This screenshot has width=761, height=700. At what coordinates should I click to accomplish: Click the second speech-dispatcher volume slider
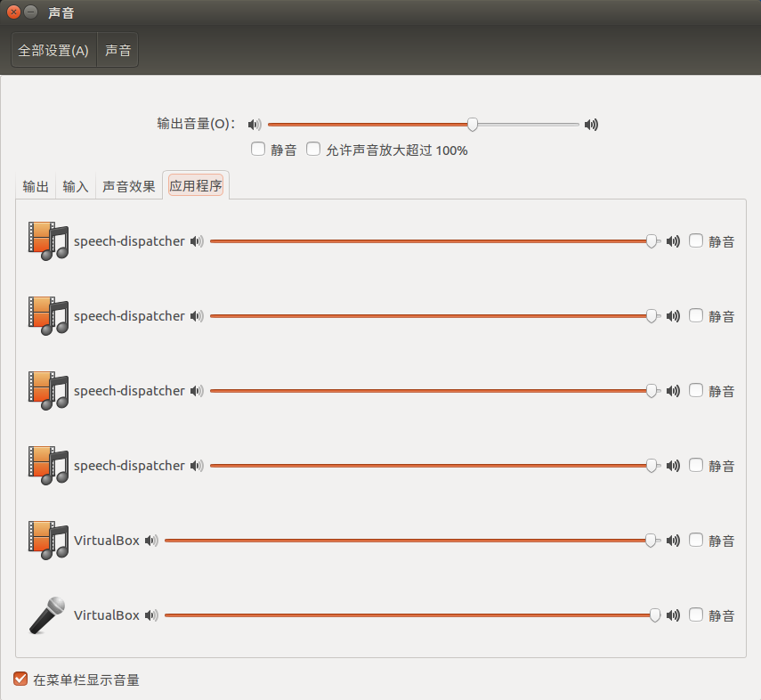coord(435,316)
